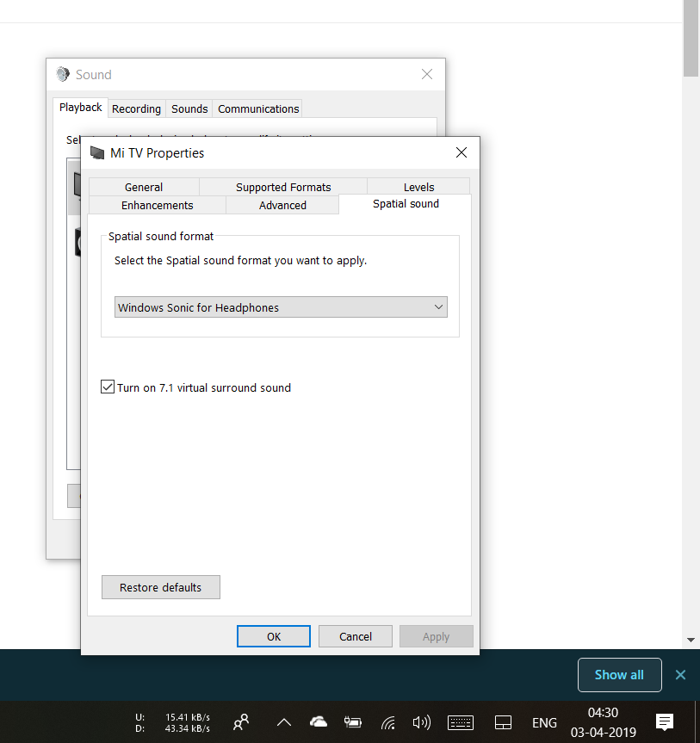Image resolution: width=700 pixels, height=743 pixels.
Task: Click the Show desktop strip at taskbar edge
Action: [697, 722]
